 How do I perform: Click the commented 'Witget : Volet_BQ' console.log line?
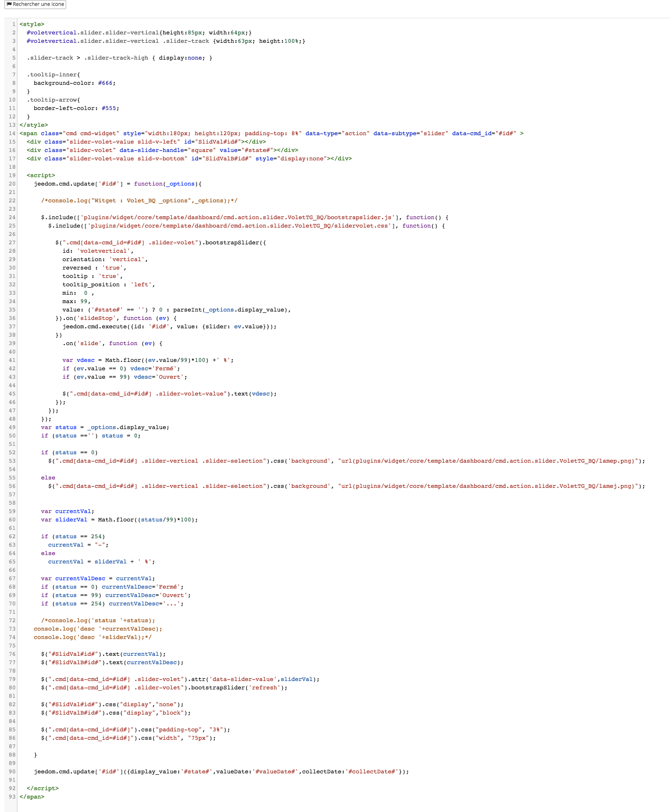coord(139,201)
